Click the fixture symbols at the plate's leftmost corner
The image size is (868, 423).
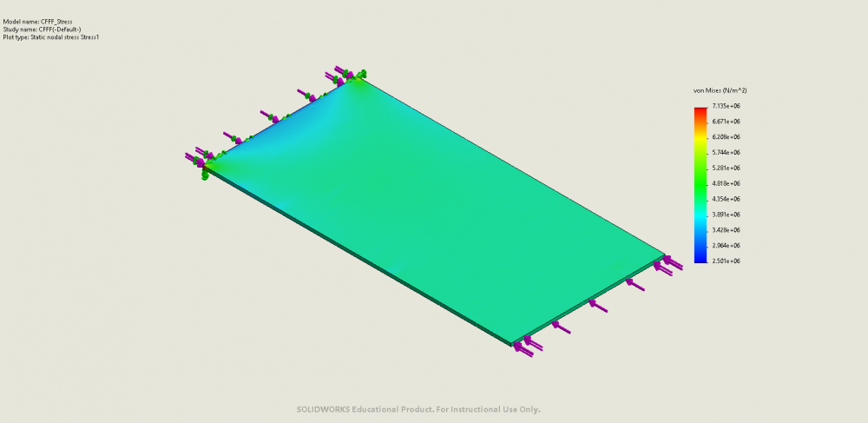pos(201,163)
